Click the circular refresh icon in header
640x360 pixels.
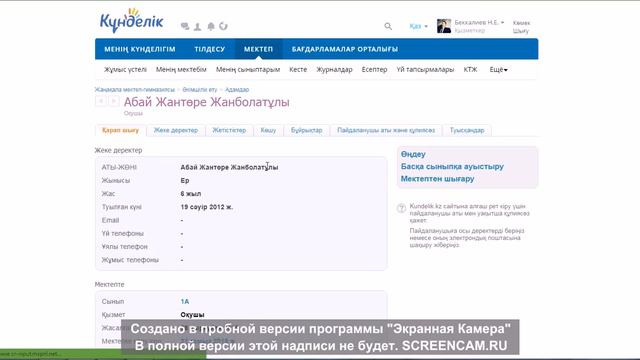(x=223, y=26)
